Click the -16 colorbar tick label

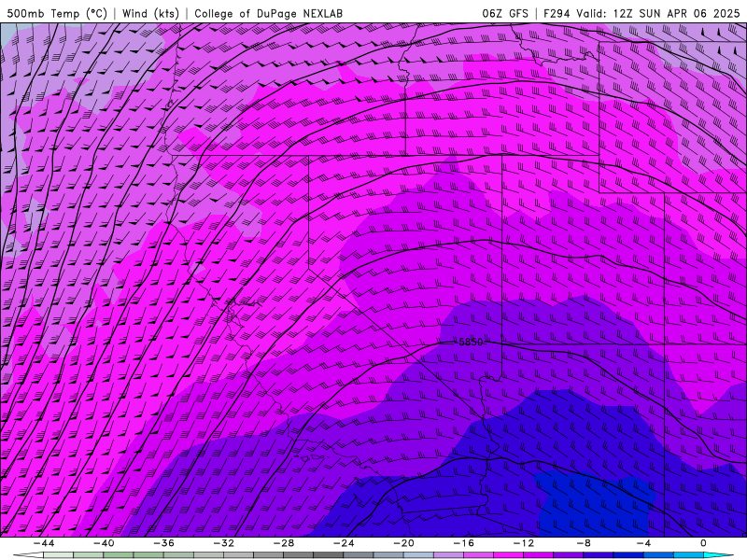463,543
